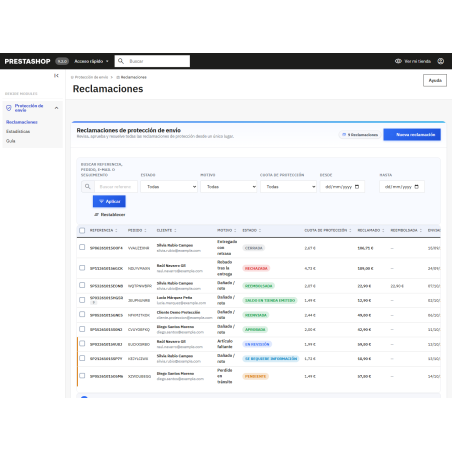This screenshot has width=452, height=452.
Task: Click the SE REQUIERE INFORMACIÓN status badge
Action: (x=271, y=359)
